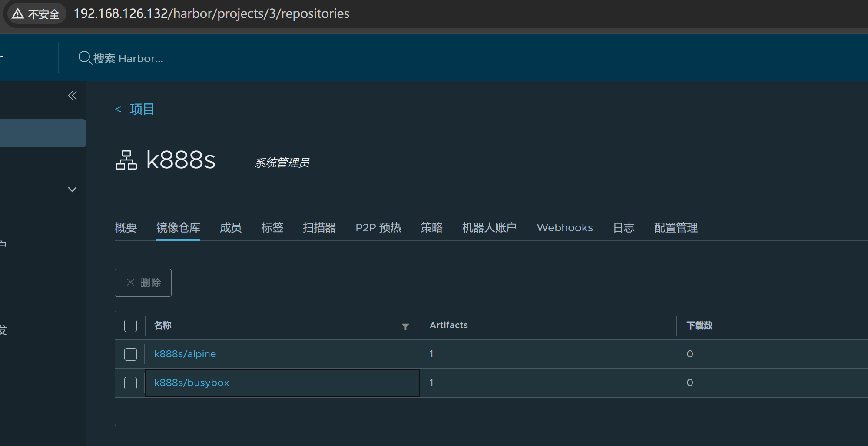Viewport: 868px width, 446px height.
Task: Click the 删除 button
Action: (143, 283)
